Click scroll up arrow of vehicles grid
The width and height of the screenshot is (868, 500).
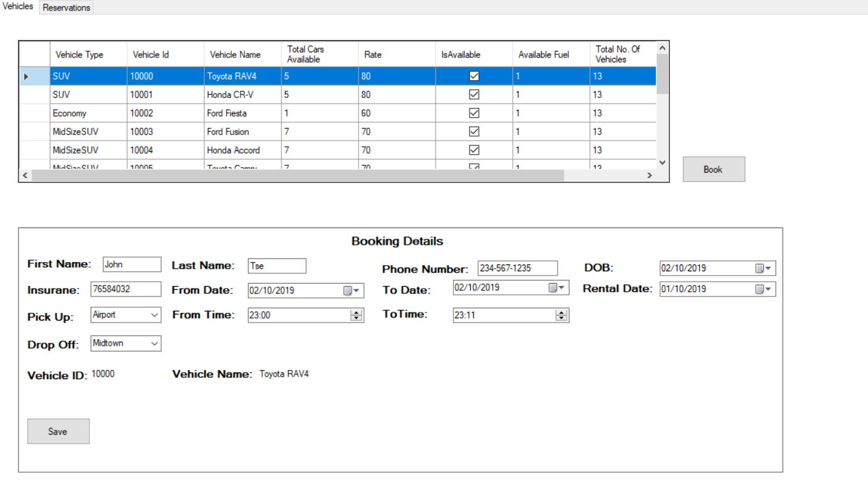pyautogui.click(x=662, y=47)
